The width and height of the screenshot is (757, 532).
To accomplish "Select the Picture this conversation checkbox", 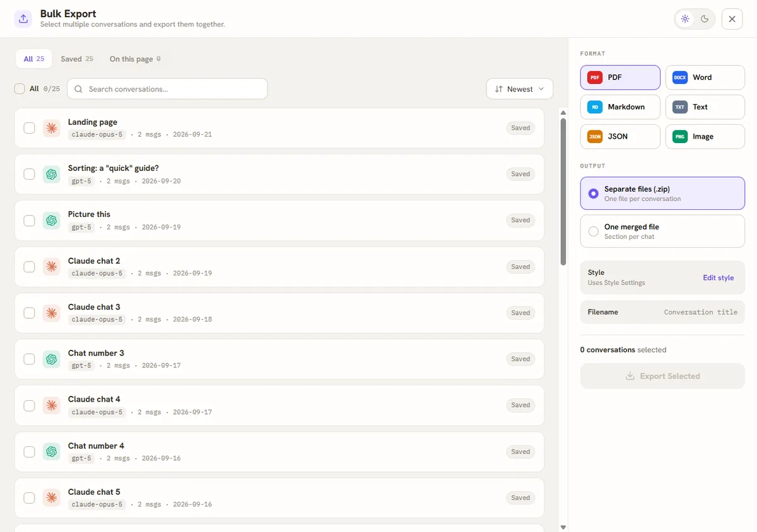I will click(x=29, y=220).
